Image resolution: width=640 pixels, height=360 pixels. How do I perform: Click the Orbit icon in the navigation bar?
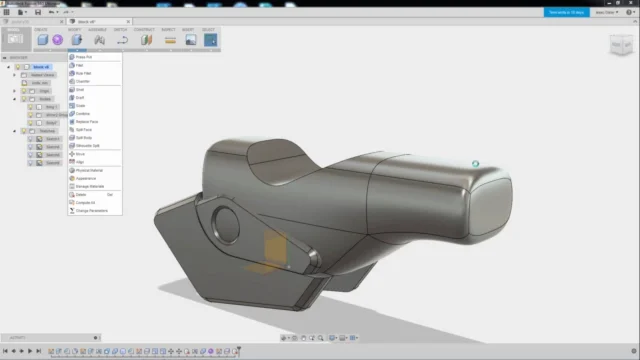(x=284, y=338)
